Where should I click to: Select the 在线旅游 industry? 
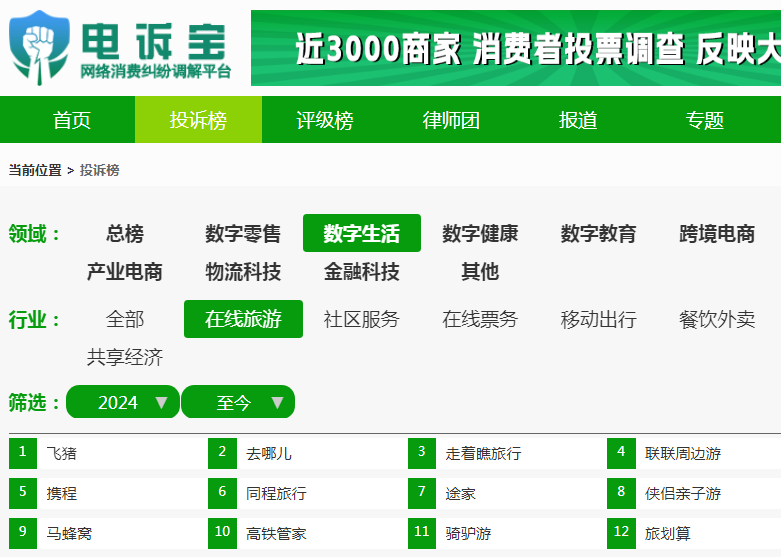pos(243,319)
